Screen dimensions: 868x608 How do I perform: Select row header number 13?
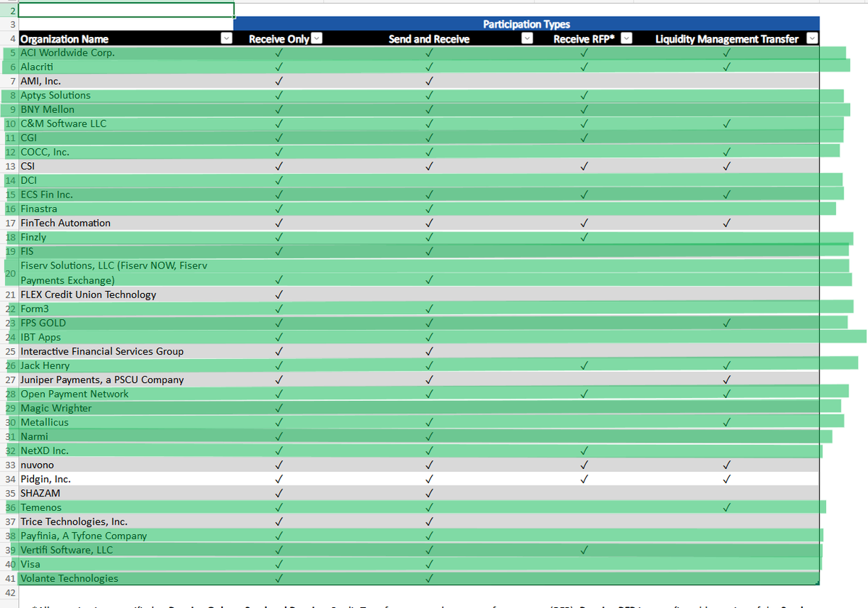pyautogui.click(x=9, y=166)
